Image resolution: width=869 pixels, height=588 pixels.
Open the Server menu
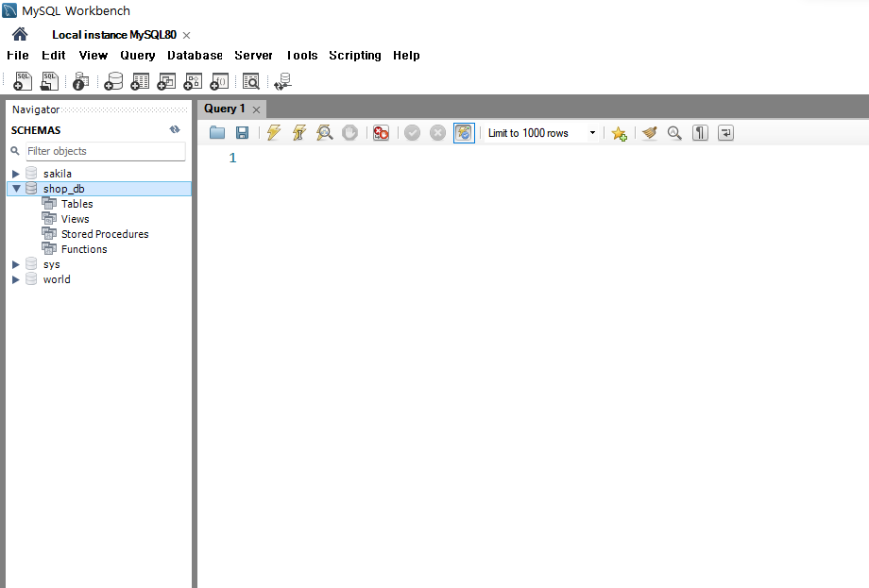click(x=253, y=56)
